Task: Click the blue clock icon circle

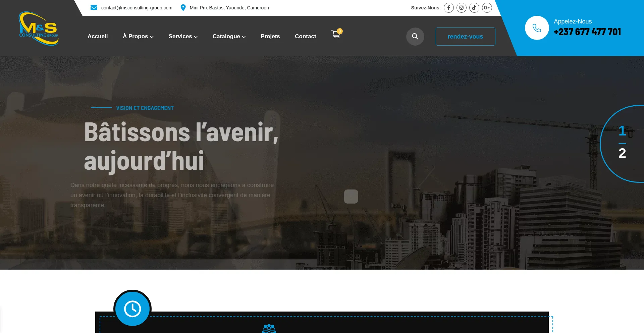Action: pyautogui.click(x=132, y=309)
